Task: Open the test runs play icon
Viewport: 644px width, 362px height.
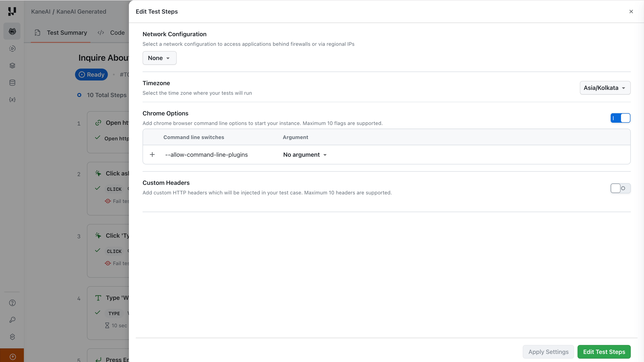Action: click(12, 49)
